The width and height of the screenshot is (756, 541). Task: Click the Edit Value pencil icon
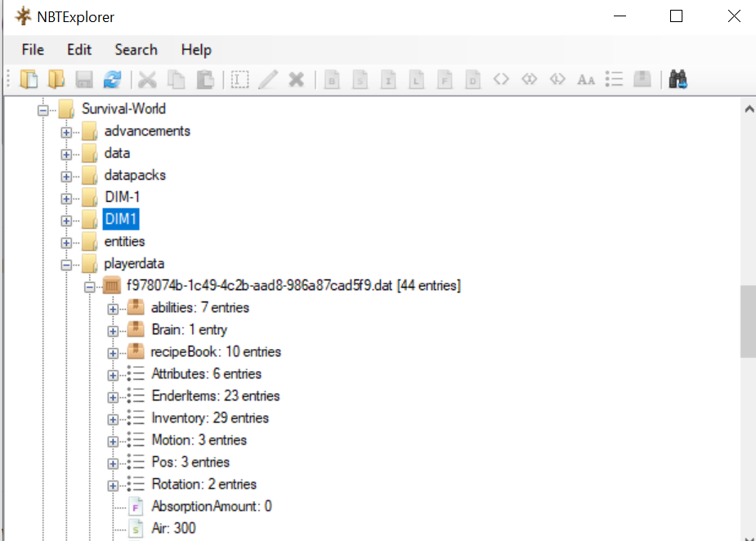(x=268, y=79)
